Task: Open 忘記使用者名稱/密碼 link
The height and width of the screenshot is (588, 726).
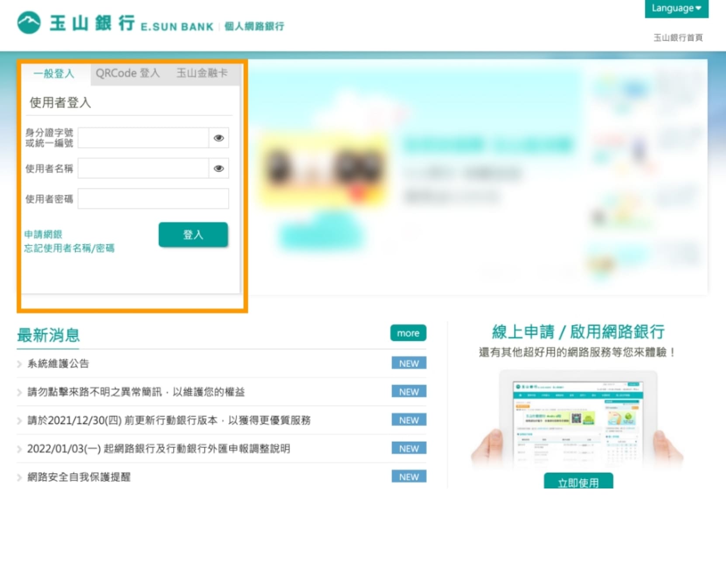Action: coord(69,248)
